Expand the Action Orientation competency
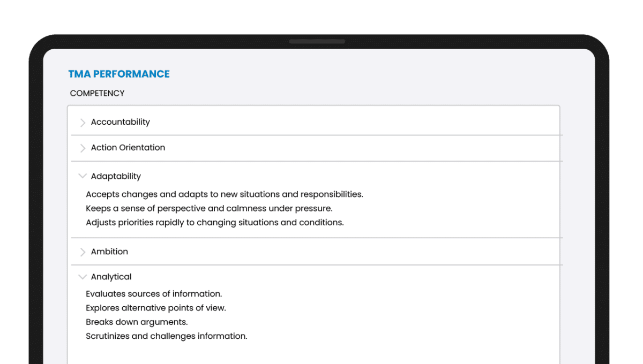The image size is (643, 364). coord(128,148)
